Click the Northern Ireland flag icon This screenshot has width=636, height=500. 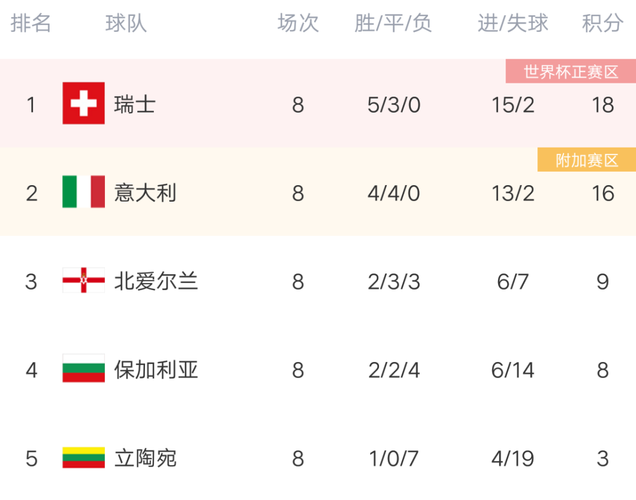84,280
